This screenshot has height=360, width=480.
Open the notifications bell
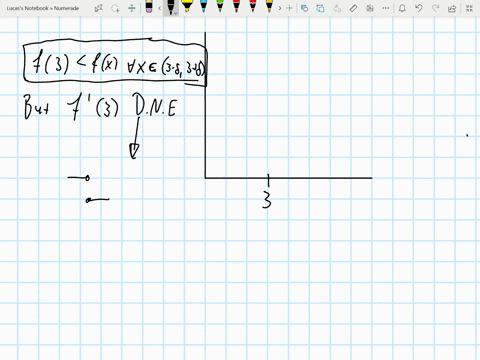point(402,8)
